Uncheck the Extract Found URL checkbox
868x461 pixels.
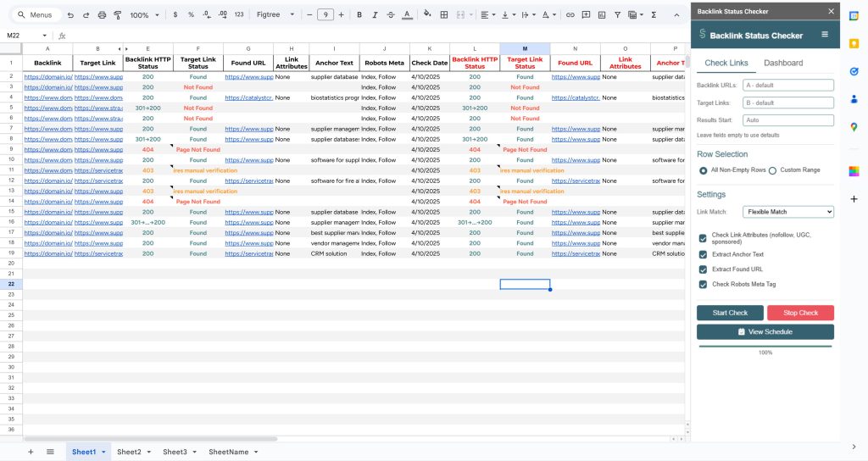tap(703, 269)
